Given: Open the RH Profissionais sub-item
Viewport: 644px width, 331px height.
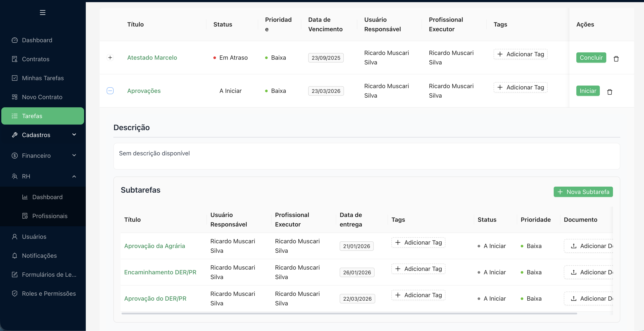Looking at the screenshot, I should pos(50,216).
